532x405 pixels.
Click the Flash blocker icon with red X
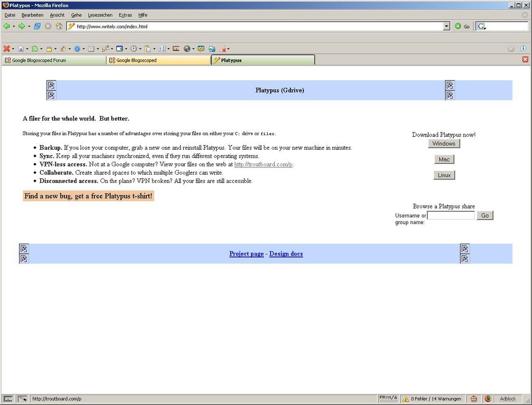(223, 49)
